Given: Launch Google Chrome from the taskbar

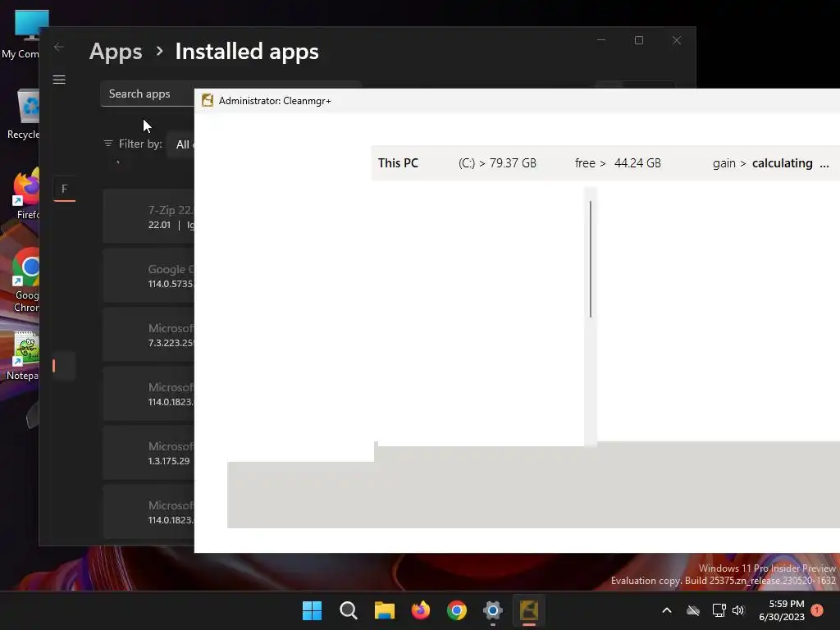Looking at the screenshot, I should click(x=456, y=610).
